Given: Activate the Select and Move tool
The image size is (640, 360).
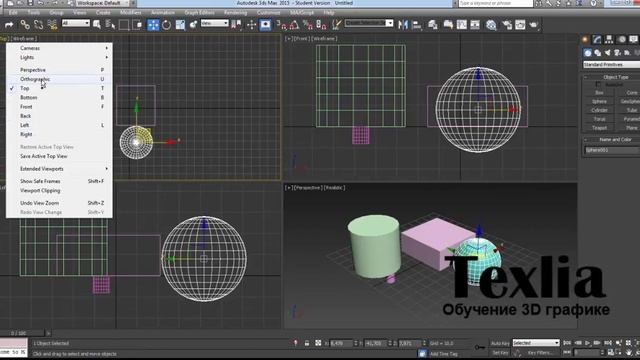Looking at the screenshot, I should (x=153, y=25).
